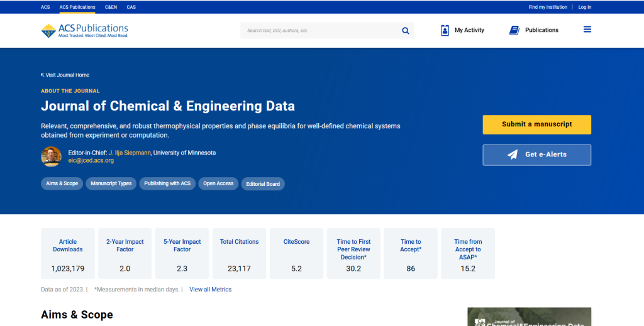Click the Total Citations metric card
The width and height of the screenshot is (644, 326).
click(x=239, y=253)
